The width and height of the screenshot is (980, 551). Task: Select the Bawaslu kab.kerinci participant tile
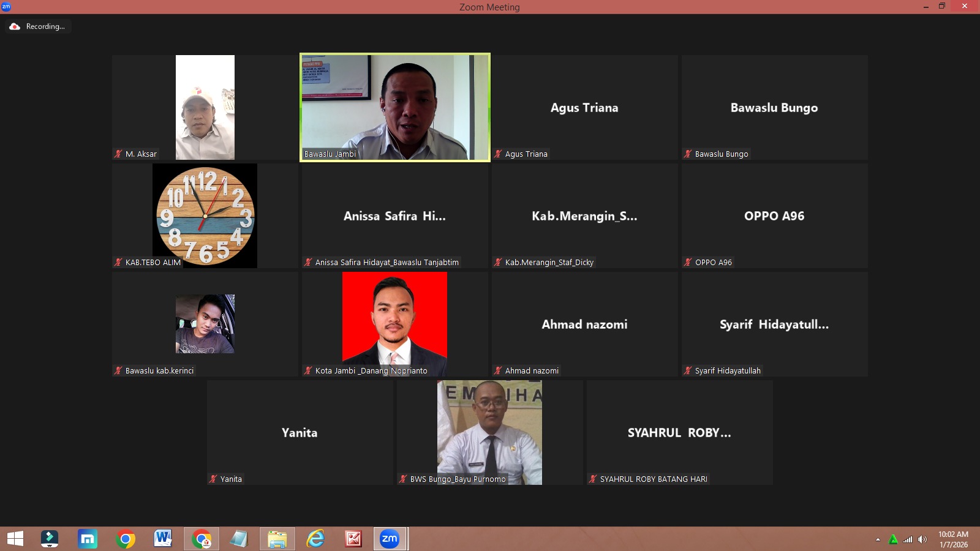[205, 323]
